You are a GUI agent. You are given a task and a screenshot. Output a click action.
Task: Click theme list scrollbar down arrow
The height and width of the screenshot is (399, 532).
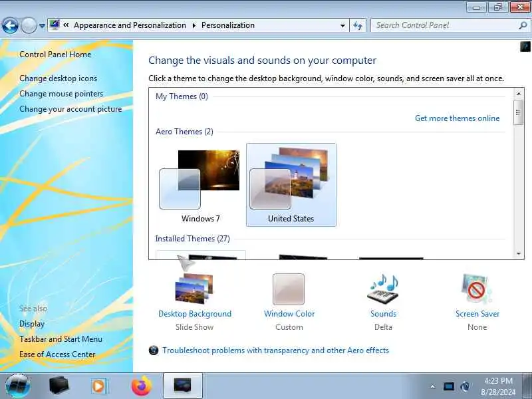pyautogui.click(x=519, y=253)
